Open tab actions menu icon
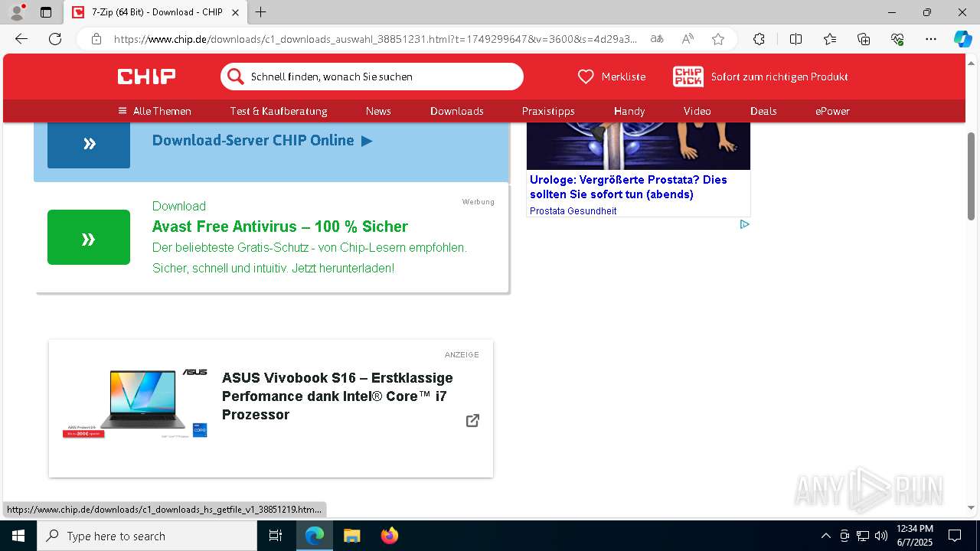The width and height of the screenshot is (980, 551). tap(46, 12)
